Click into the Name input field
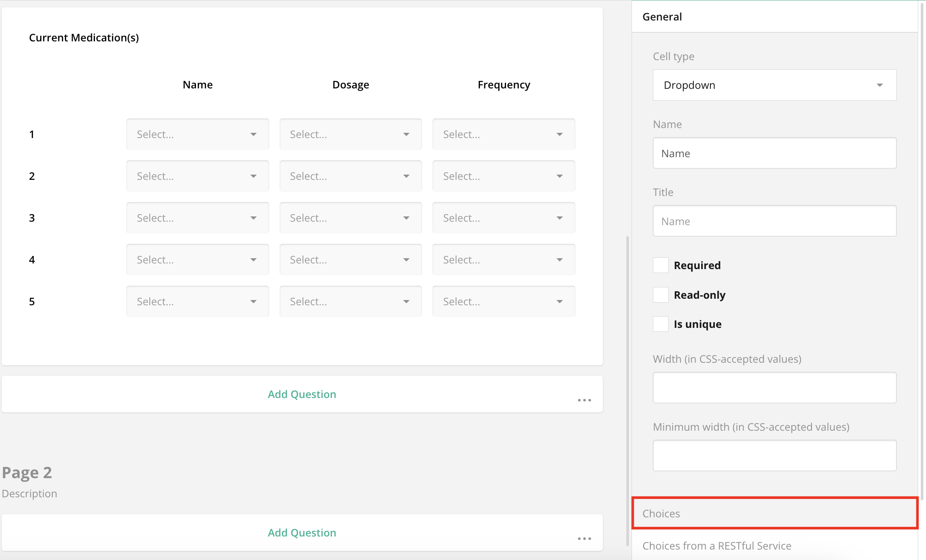 (x=774, y=153)
